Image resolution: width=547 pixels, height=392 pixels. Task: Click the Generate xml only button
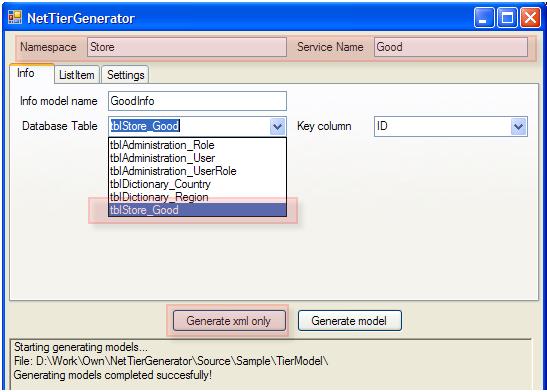click(x=229, y=321)
